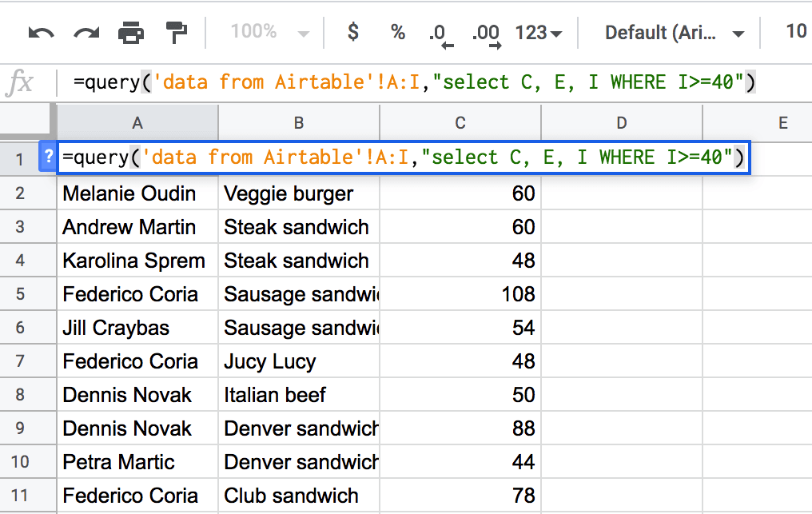The height and width of the screenshot is (514, 812).
Task: Select column A header
Action: 137,122
